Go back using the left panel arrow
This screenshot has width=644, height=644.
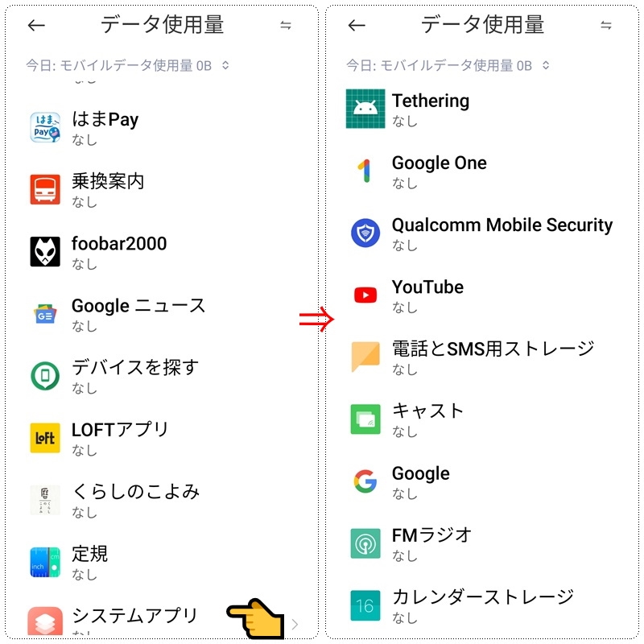point(36,26)
